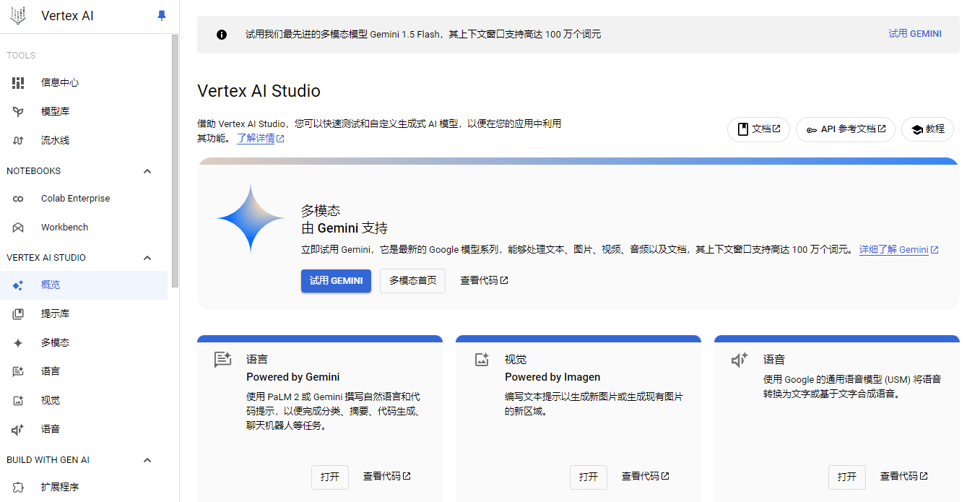The image size is (980, 502).
Task: Click the 提示库 library icon
Action: point(18,314)
